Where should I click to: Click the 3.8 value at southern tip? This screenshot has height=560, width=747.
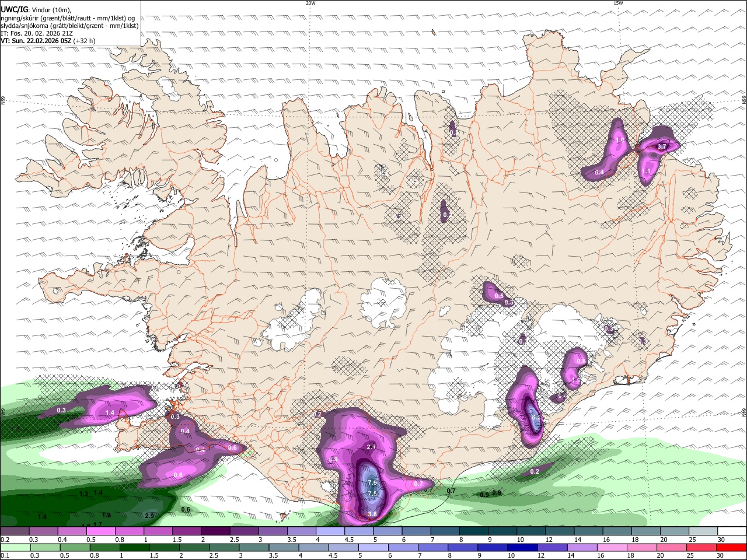click(x=372, y=514)
